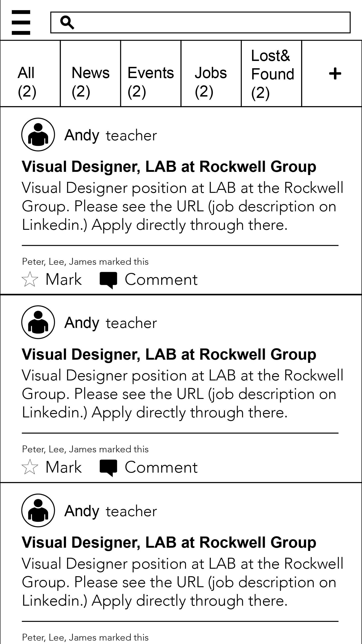Click the magnifier search icon

pyautogui.click(x=67, y=23)
